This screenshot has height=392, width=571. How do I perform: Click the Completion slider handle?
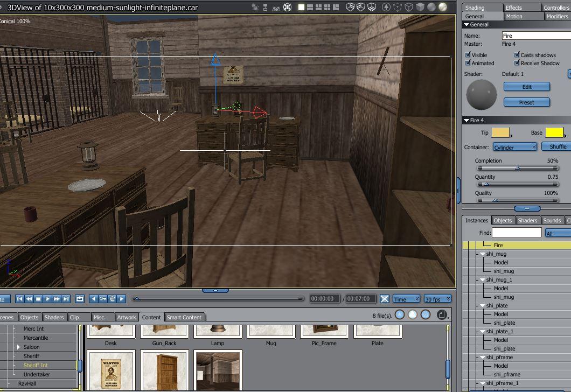point(518,168)
